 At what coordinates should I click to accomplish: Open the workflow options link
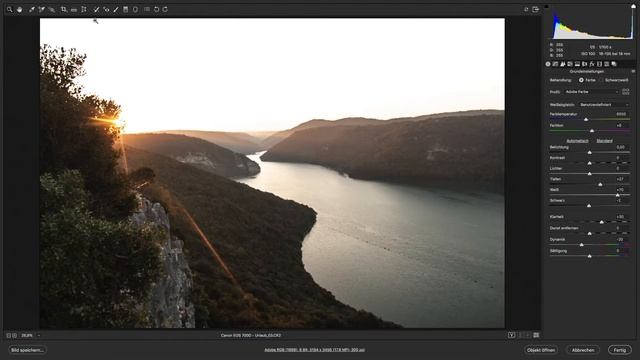pos(314,350)
